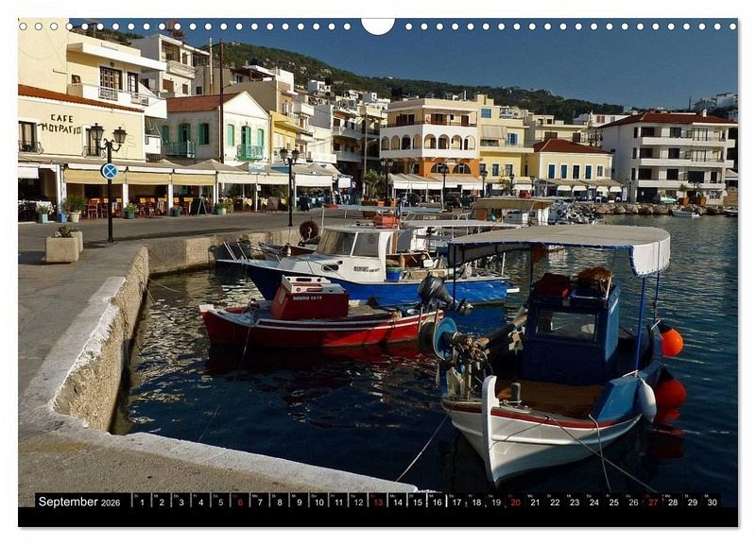Select day 15 in the date row
The image size is (756, 545).
click(417, 502)
